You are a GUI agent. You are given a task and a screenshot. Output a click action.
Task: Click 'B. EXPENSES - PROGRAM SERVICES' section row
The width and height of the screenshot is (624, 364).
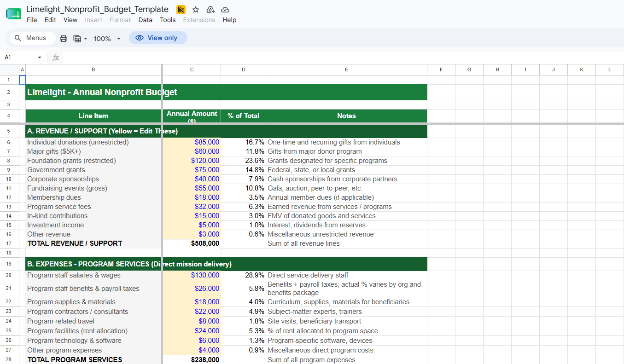pos(226,264)
